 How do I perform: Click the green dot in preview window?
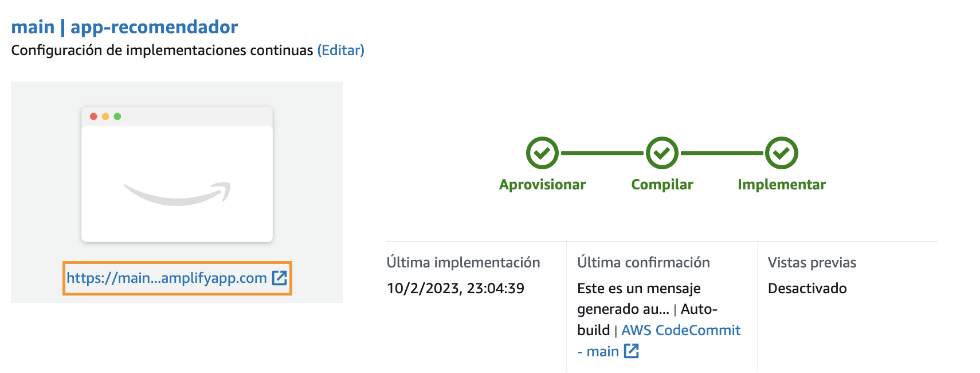point(117,116)
